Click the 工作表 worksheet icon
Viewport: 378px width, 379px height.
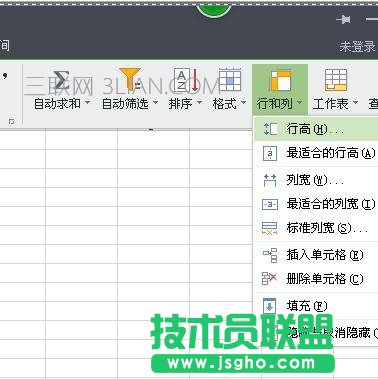(336, 80)
